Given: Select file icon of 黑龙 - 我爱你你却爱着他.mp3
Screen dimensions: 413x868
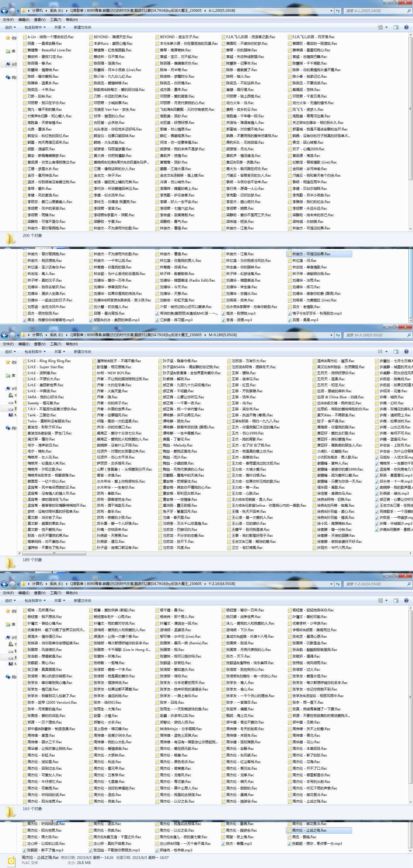Looking at the screenshot, I should tap(25, 320).
